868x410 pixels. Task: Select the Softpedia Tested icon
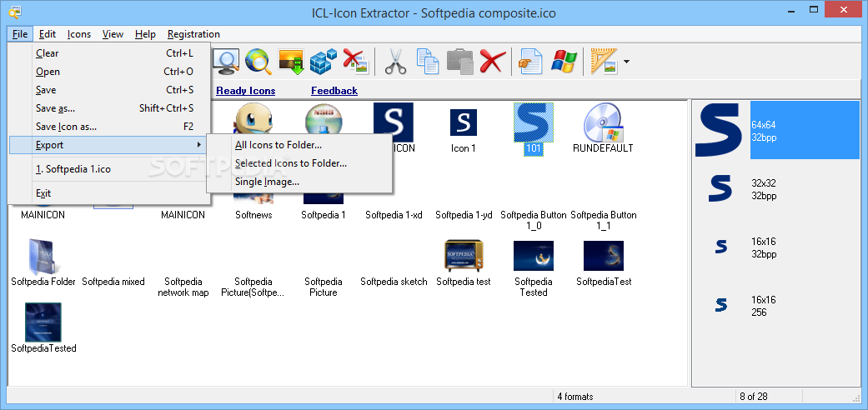(x=534, y=256)
